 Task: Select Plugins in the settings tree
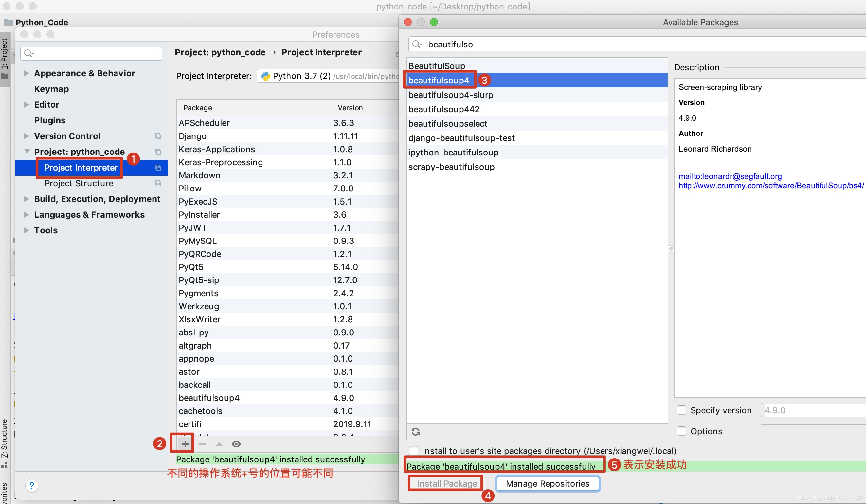point(50,120)
